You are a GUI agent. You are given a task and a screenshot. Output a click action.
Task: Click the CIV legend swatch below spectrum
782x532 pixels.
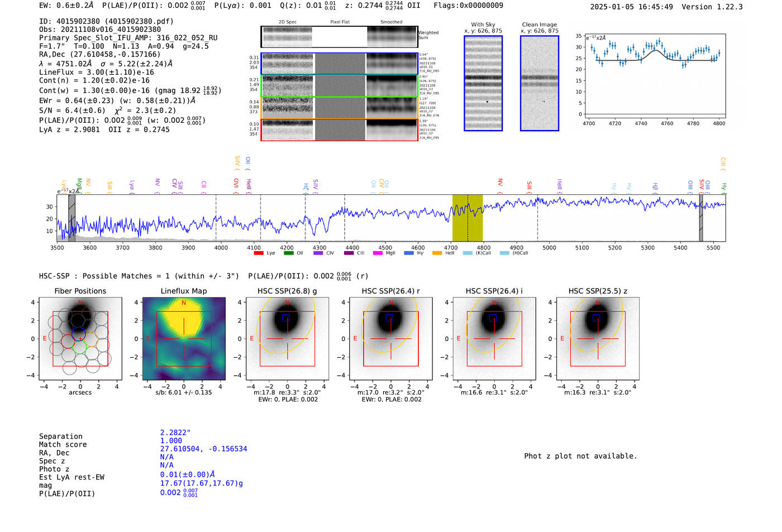[318, 253]
